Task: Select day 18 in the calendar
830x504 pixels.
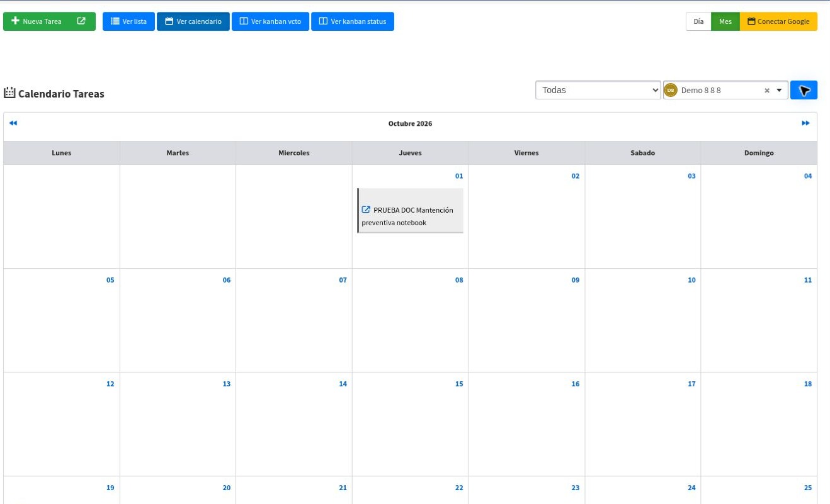Action: click(x=808, y=384)
